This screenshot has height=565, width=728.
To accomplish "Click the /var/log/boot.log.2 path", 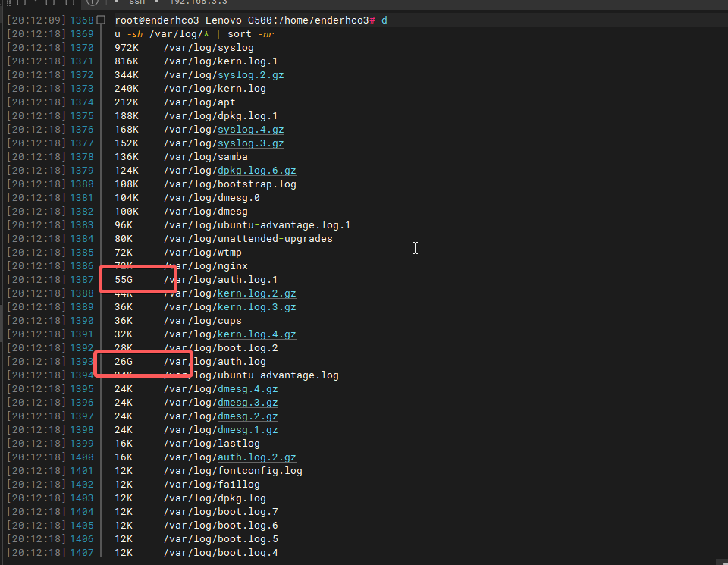I will tap(221, 348).
